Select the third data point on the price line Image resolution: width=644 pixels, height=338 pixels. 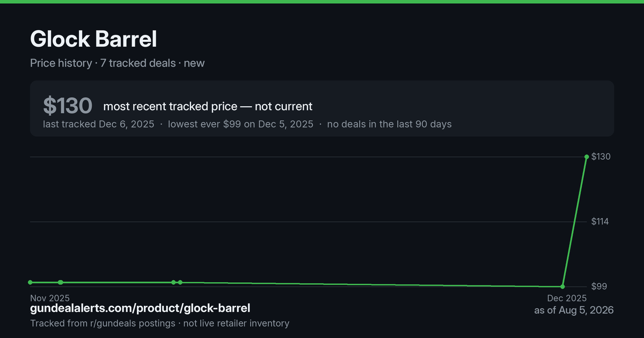pos(173,282)
